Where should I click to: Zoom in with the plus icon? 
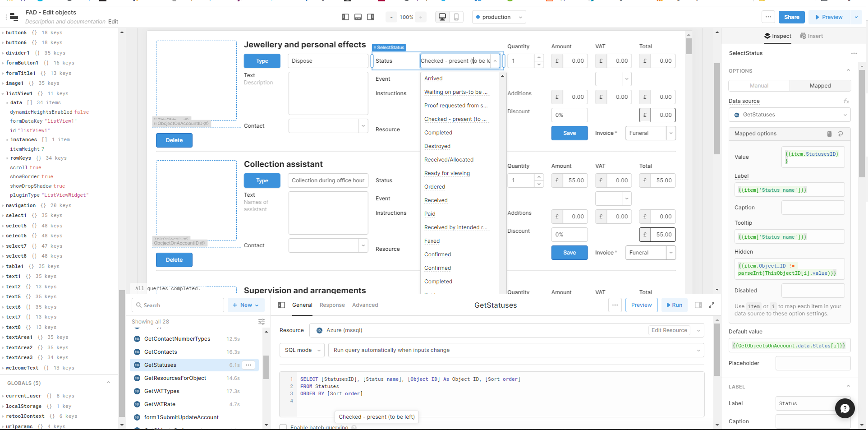420,17
